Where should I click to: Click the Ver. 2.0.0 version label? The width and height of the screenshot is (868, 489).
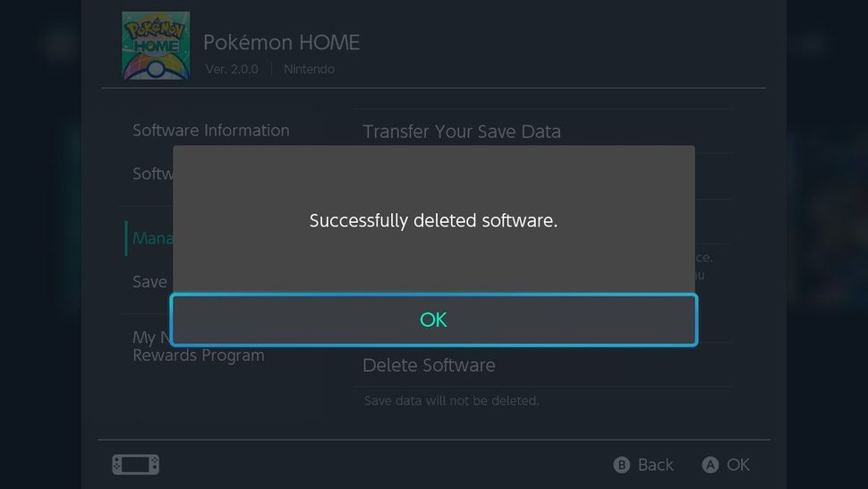[x=231, y=69]
